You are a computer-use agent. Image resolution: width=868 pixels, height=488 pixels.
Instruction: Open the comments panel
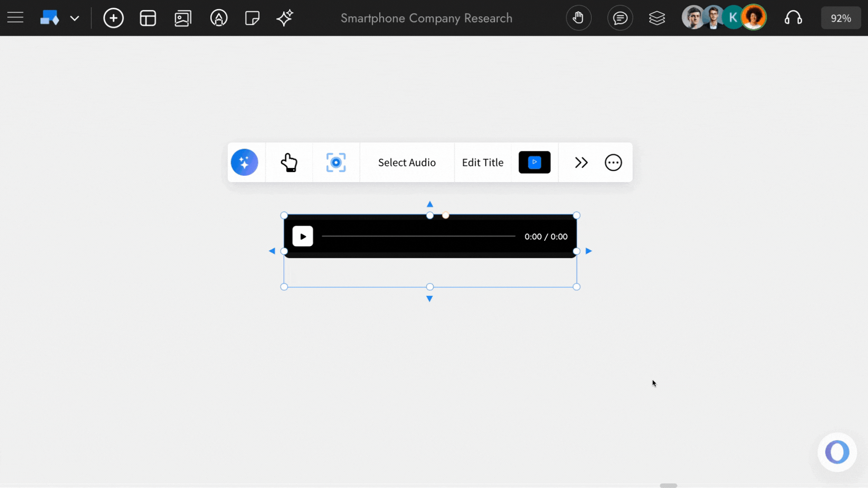coord(620,18)
